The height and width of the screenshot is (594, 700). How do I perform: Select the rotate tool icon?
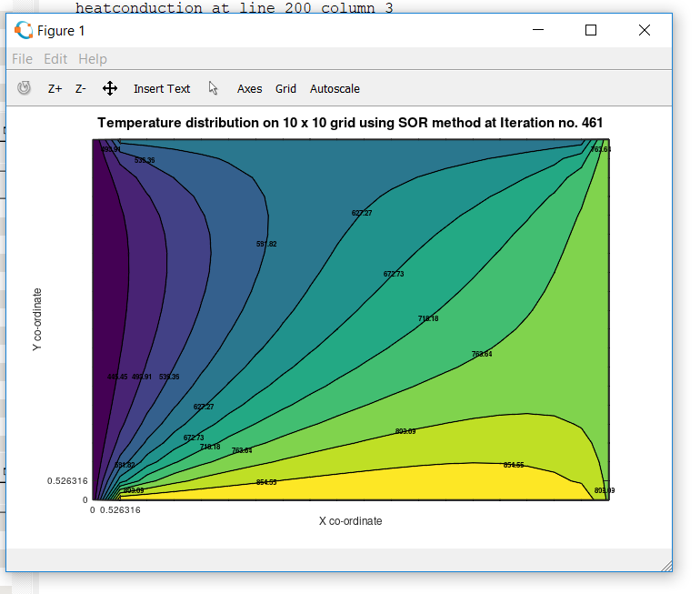[x=25, y=88]
